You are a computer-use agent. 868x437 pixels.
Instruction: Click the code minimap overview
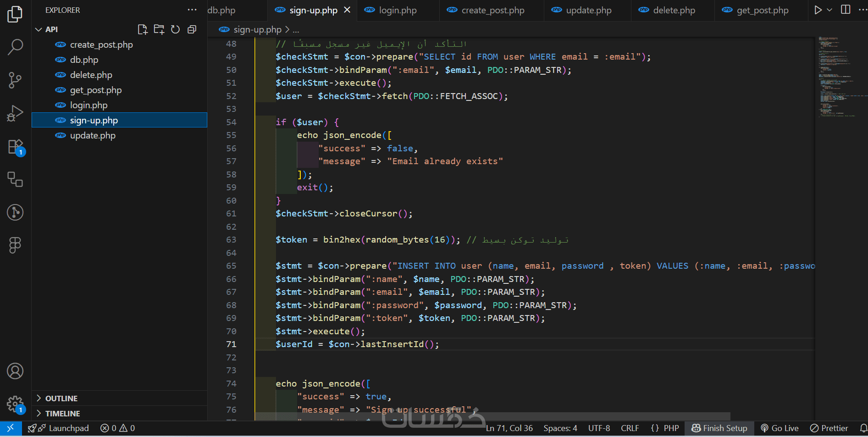click(x=841, y=78)
